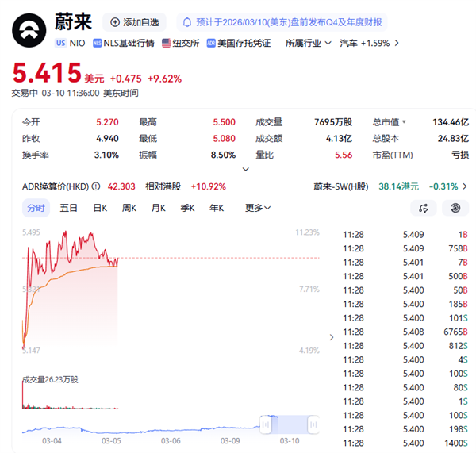Click the US flag 纽交所 icon
The image size is (476, 453).
(166, 43)
